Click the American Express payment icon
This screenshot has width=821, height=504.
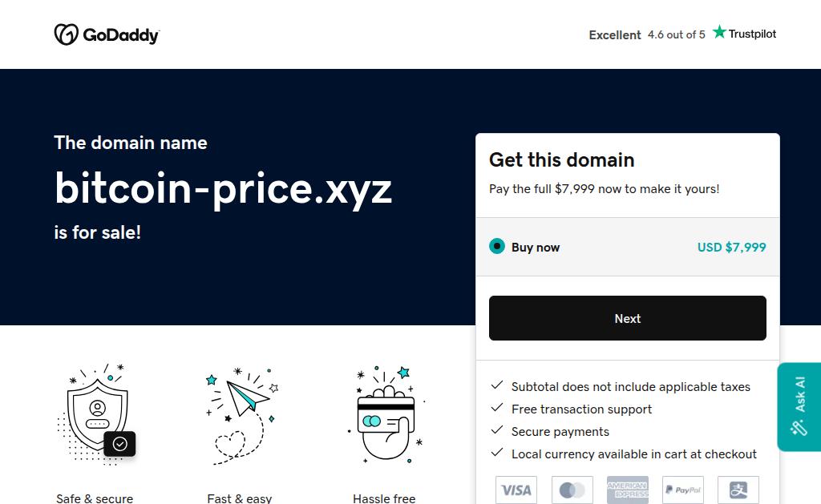click(627, 490)
